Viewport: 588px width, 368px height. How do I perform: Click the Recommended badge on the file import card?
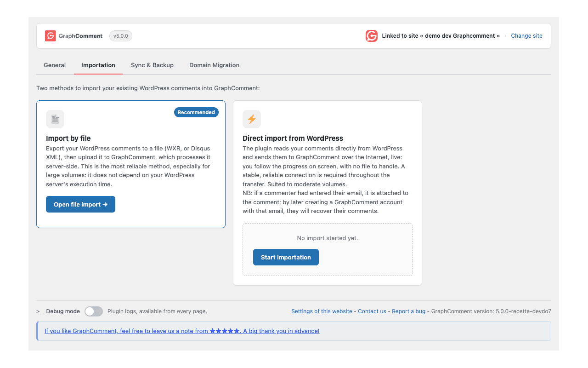click(196, 112)
